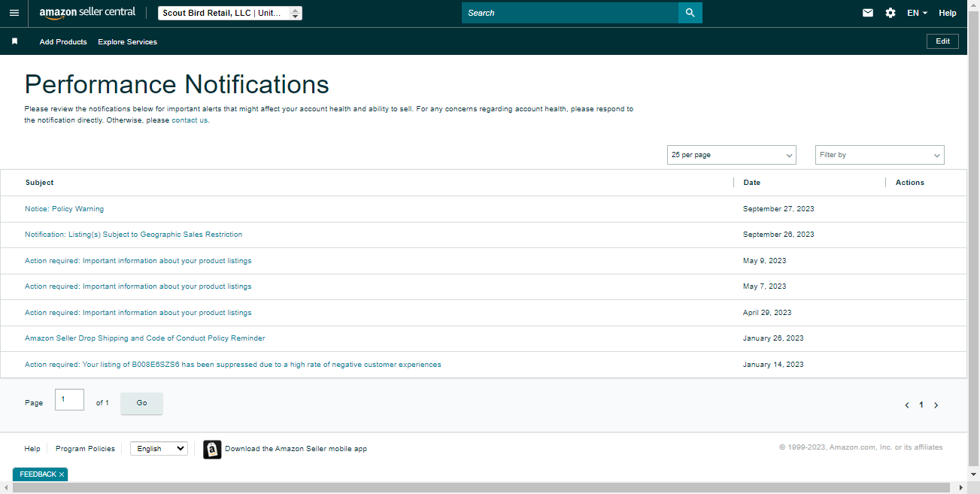Viewport: 980px width, 494px height.
Task: Click the Date column header
Action: click(x=751, y=183)
